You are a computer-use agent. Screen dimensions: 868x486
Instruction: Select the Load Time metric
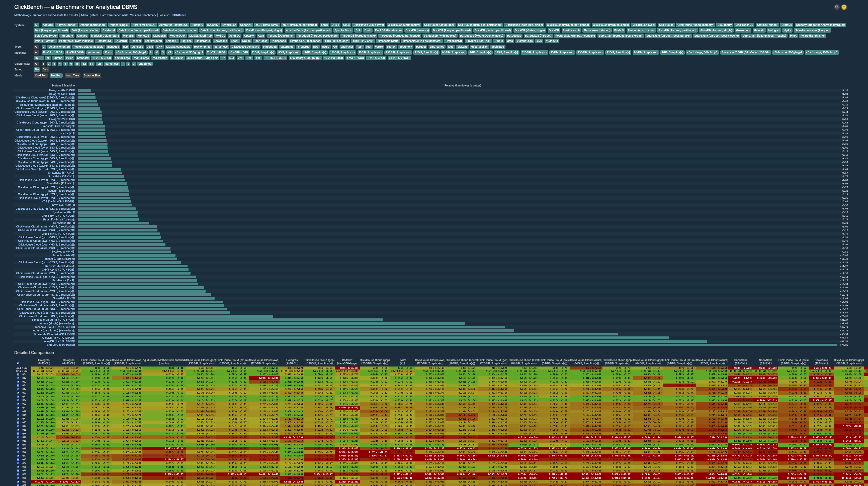(x=72, y=75)
